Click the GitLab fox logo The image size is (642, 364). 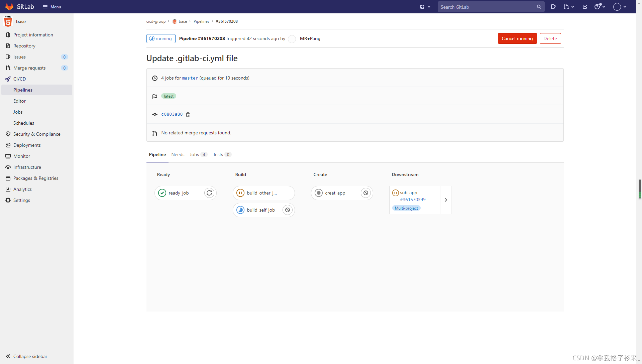(x=9, y=7)
